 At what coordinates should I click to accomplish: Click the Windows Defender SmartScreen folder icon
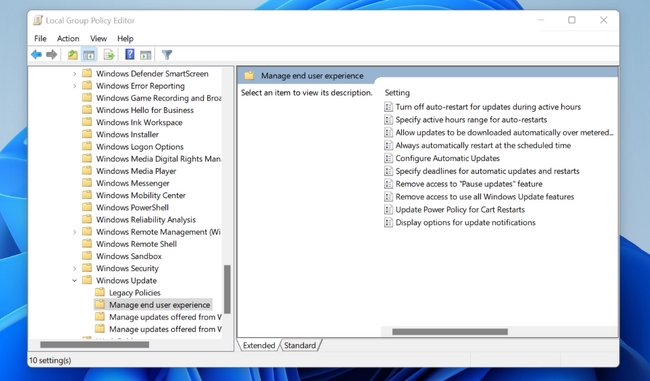tap(87, 73)
